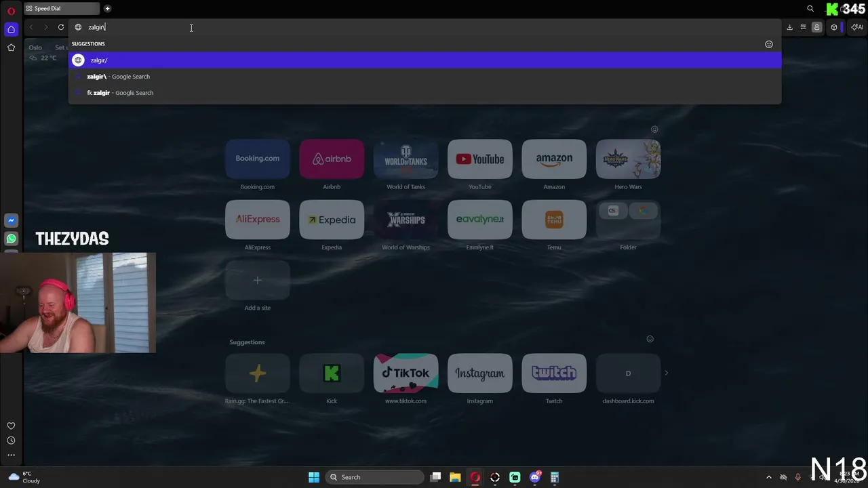Open Facebook Messenger in the sidebar
The image size is (868, 488).
point(11,220)
